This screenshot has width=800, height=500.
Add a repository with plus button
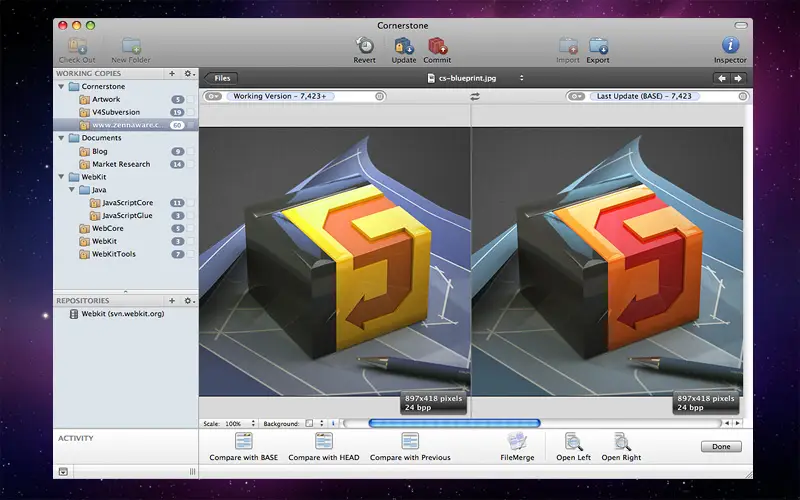(172, 301)
